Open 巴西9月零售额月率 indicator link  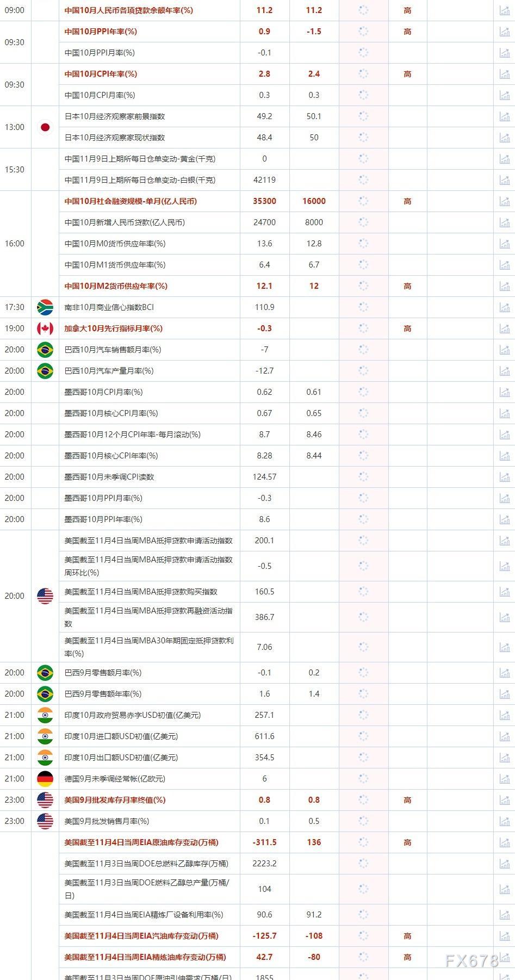(103, 673)
